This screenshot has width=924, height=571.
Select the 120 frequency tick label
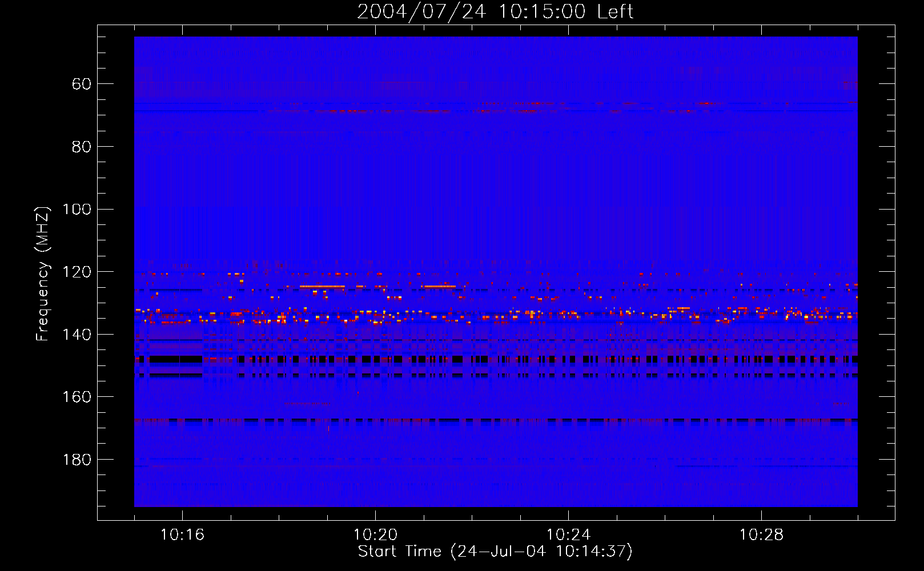(x=77, y=272)
